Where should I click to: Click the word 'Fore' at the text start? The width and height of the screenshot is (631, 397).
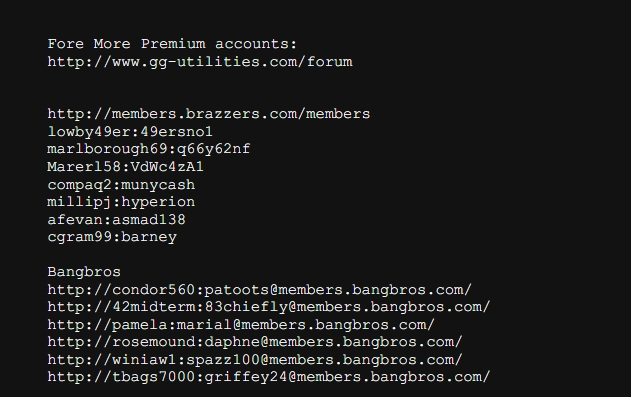coord(66,44)
